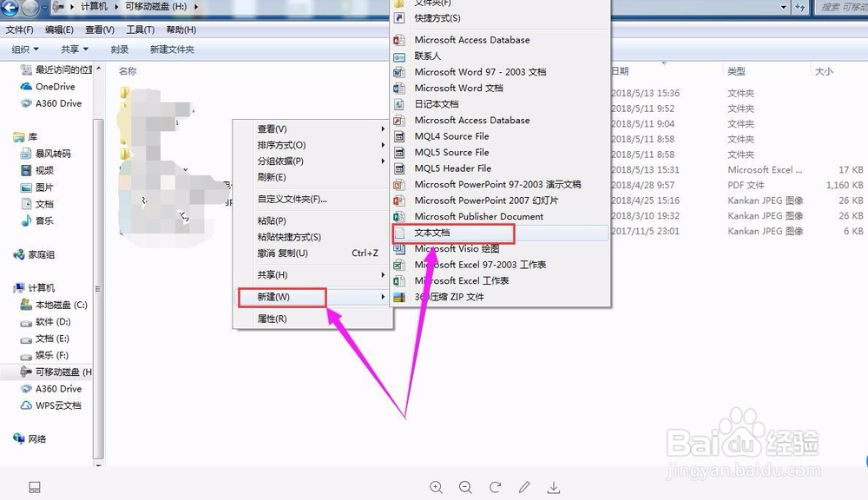The width and height of the screenshot is (868, 500).
Task: Open the 工具(T) menu
Action: click(x=140, y=30)
